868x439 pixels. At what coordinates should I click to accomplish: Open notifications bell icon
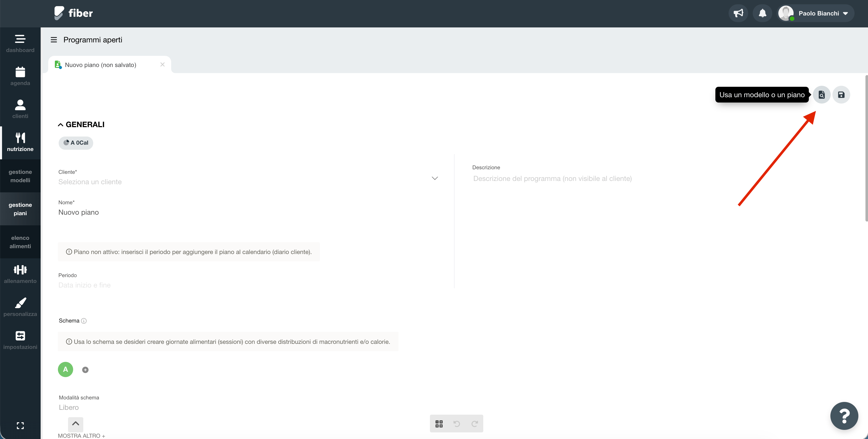pyautogui.click(x=762, y=13)
